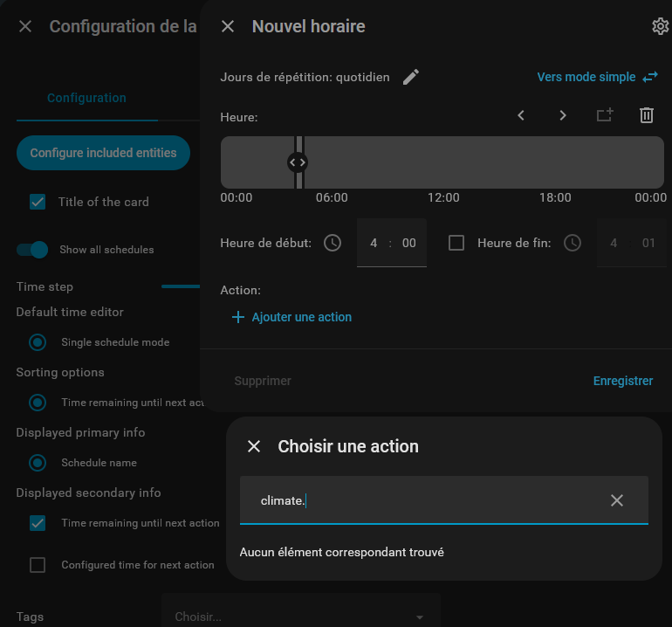Go to next time slot arrow
The width and height of the screenshot is (672, 627).
tap(563, 115)
